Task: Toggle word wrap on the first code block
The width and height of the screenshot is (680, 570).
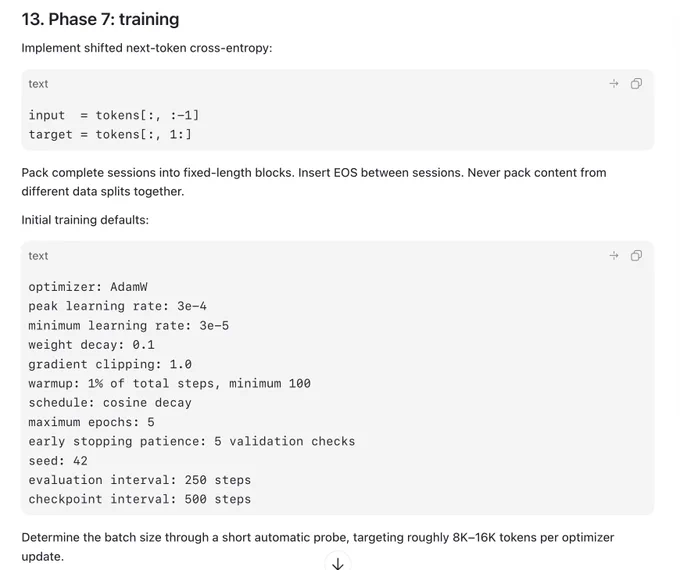Action: (614, 84)
